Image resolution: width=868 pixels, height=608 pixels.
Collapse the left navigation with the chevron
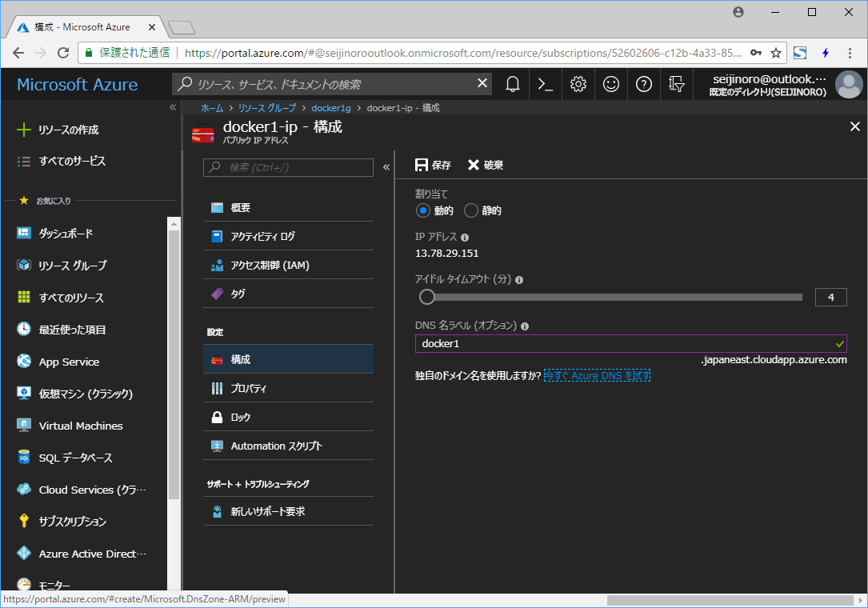point(173,106)
